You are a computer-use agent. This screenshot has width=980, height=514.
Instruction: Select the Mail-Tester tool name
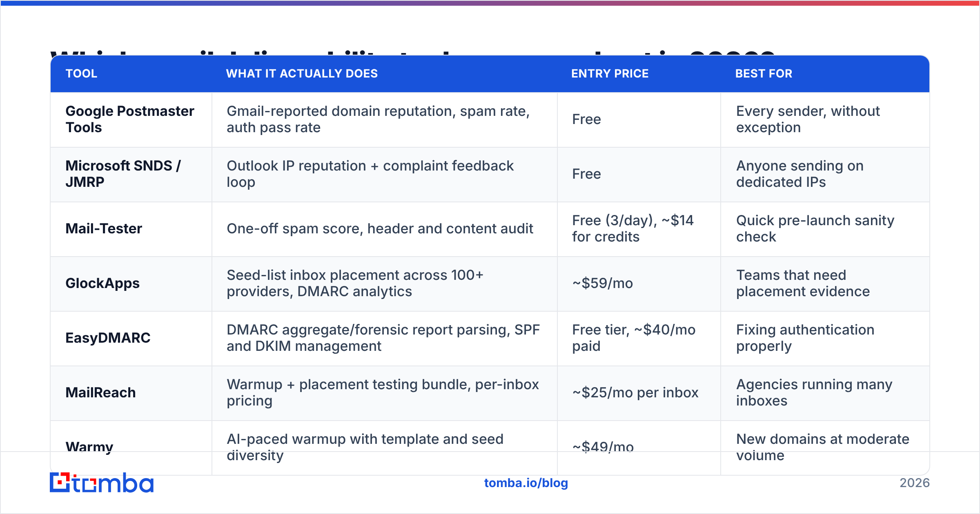pyautogui.click(x=104, y=228)
